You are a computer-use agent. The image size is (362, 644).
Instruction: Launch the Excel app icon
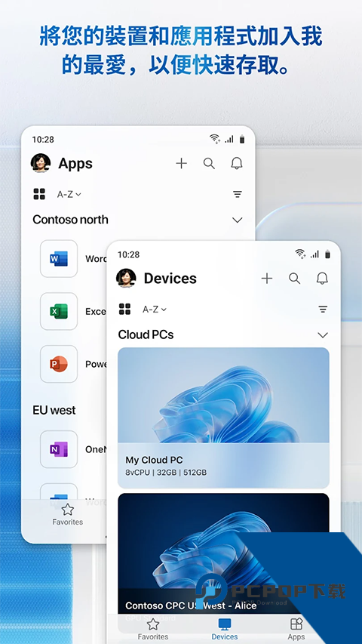59,311
